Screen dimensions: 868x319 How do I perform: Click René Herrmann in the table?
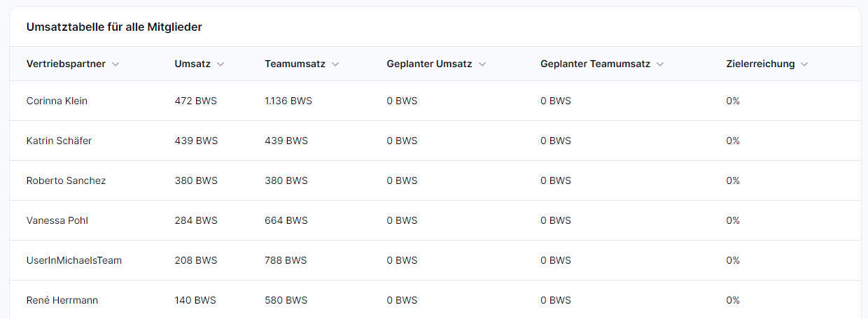62,300
